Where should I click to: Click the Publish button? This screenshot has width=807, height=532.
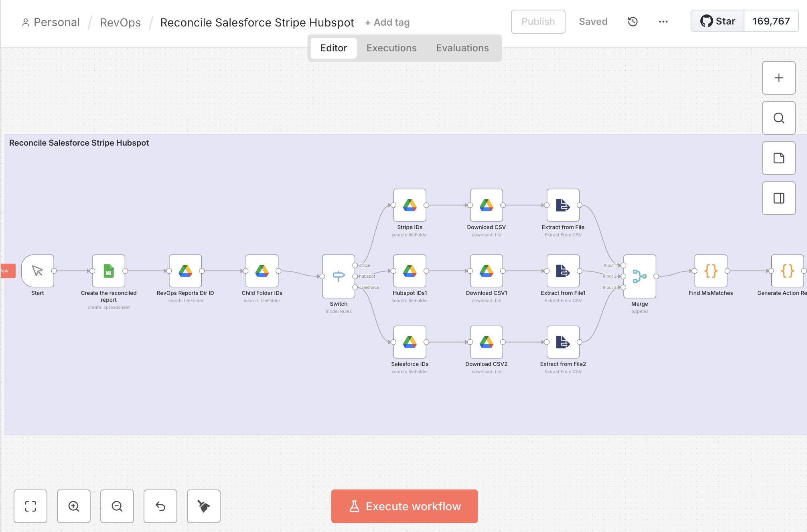click(538, 22)
